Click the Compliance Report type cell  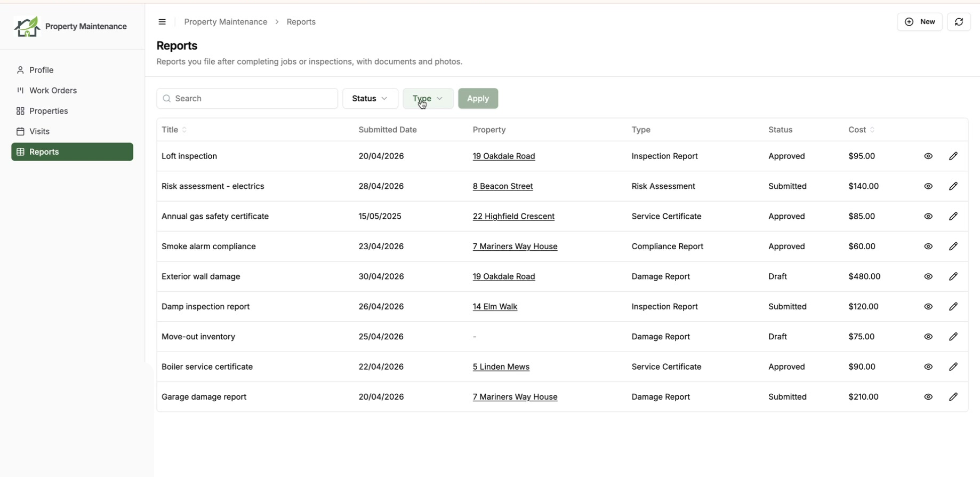pyautogui.click(x=667, y=247)
